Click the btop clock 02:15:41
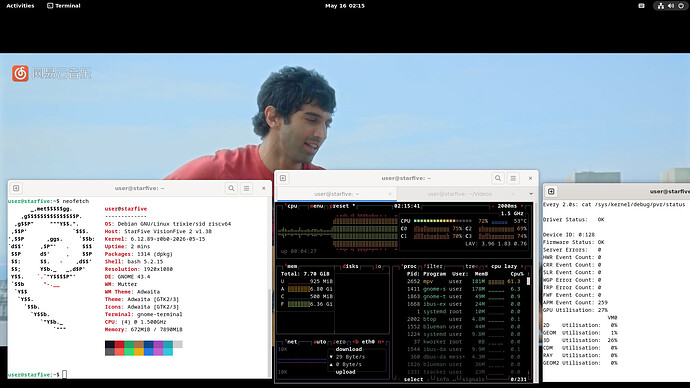Screen dimensions: 690x388 point(407,206)
